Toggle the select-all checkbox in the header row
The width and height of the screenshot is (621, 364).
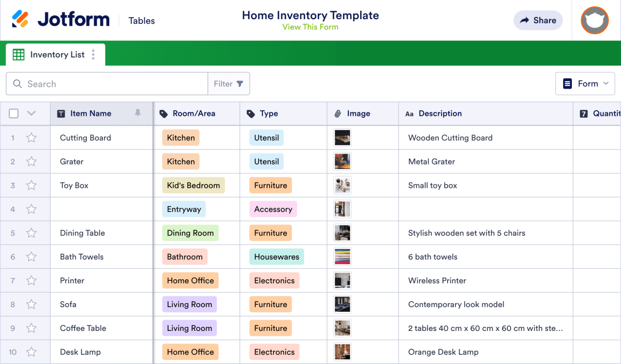click(13, 113)
